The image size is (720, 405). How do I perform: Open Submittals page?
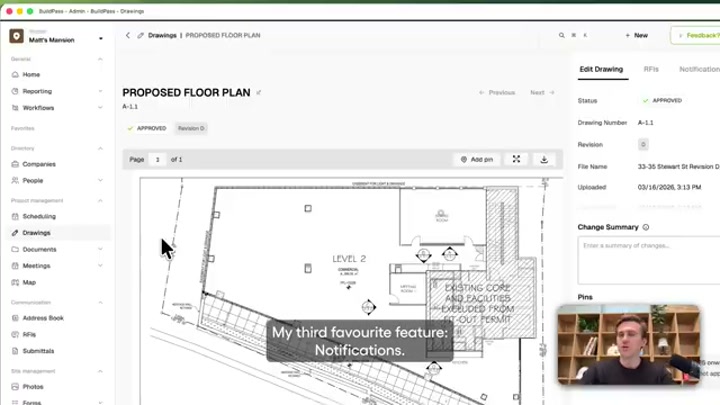tap(38, 351)
